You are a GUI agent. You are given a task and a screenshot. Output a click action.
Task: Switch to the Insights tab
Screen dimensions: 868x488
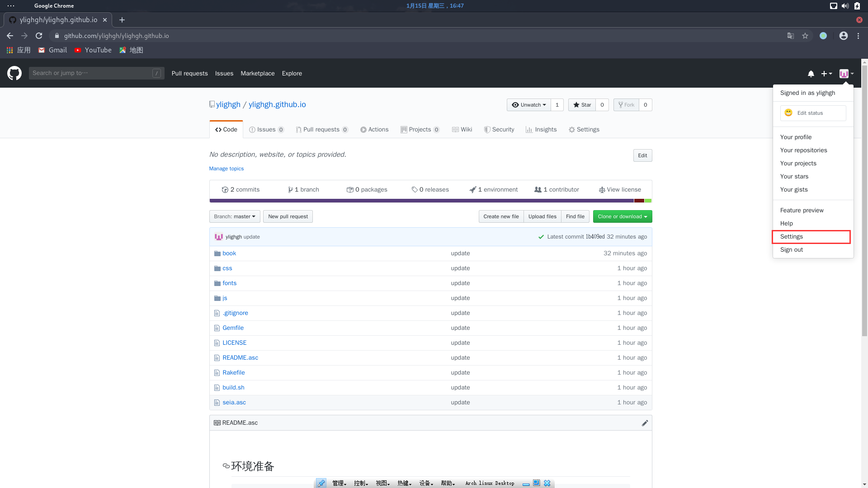pos(541,130)
